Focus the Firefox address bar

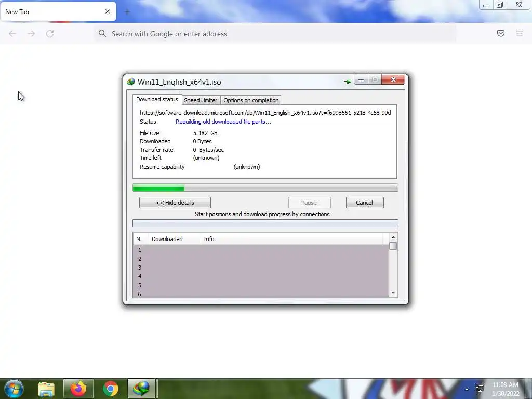click(x=275, y=34)
